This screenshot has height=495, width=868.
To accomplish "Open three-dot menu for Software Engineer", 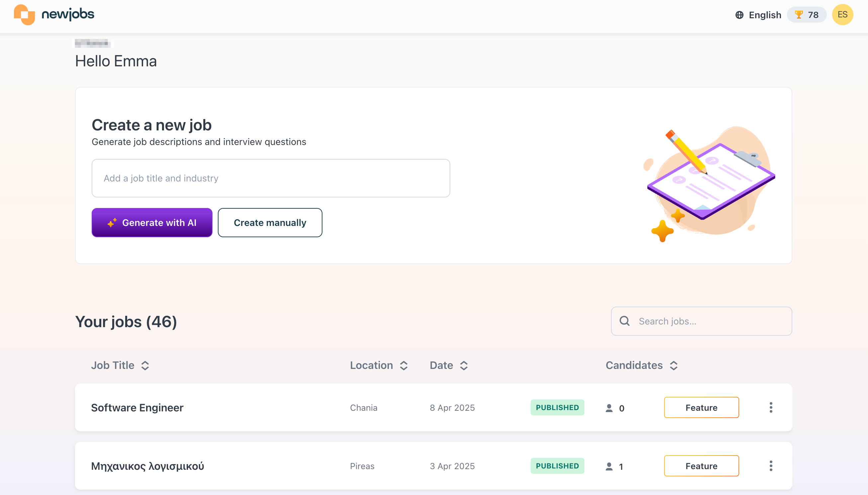I will point(771,407).
